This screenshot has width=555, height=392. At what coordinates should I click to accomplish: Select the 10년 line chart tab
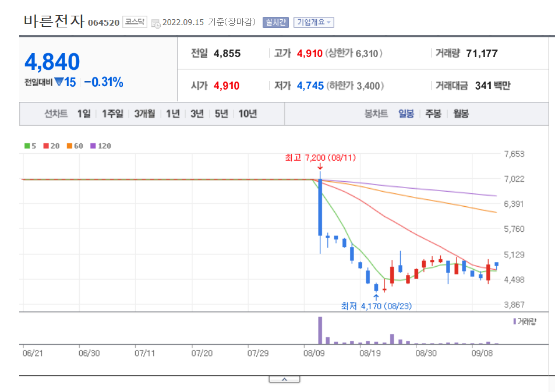(x=248, y=114)
